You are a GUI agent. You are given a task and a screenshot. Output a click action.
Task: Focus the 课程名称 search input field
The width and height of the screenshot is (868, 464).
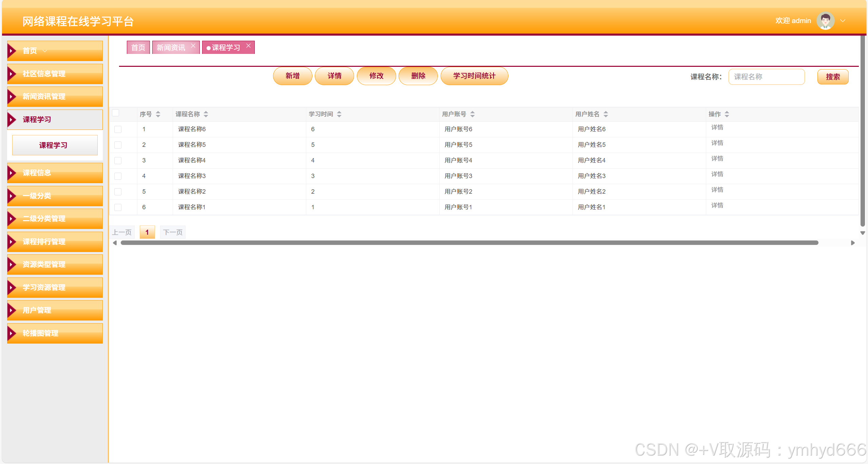coord(766,77)
